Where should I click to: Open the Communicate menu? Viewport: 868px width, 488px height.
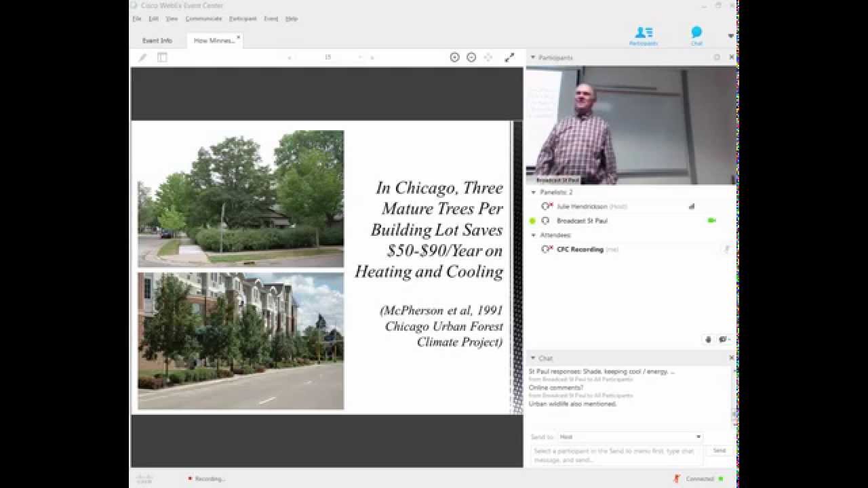click(203, 19)
